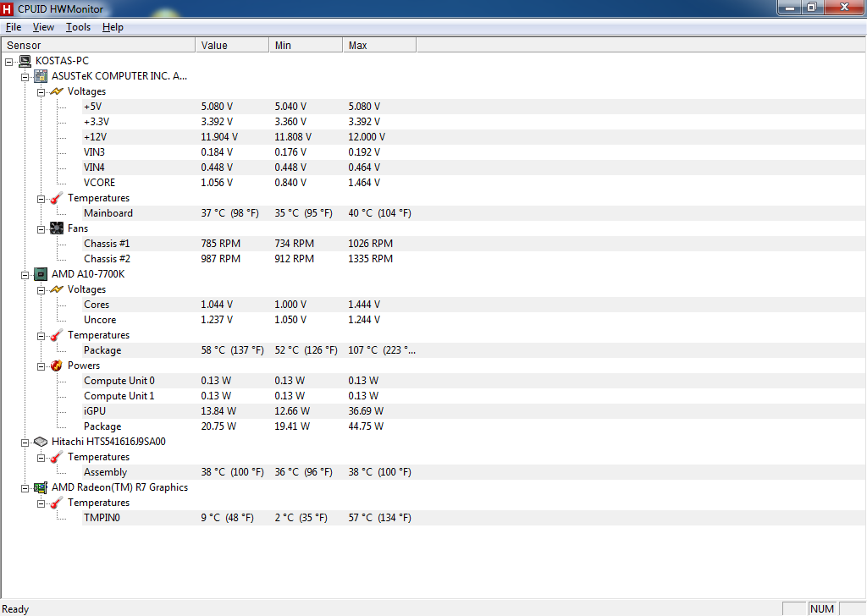Collapse the ASUSTeK Temperatures branch
The height and width of the screenshot is (616, 867).
(41, 199)
